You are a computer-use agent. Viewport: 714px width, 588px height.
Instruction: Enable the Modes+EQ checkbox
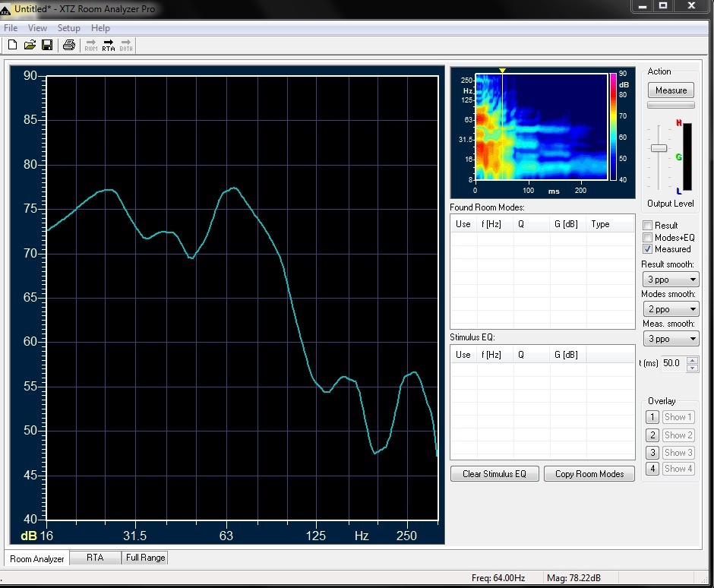pos(647,237)
